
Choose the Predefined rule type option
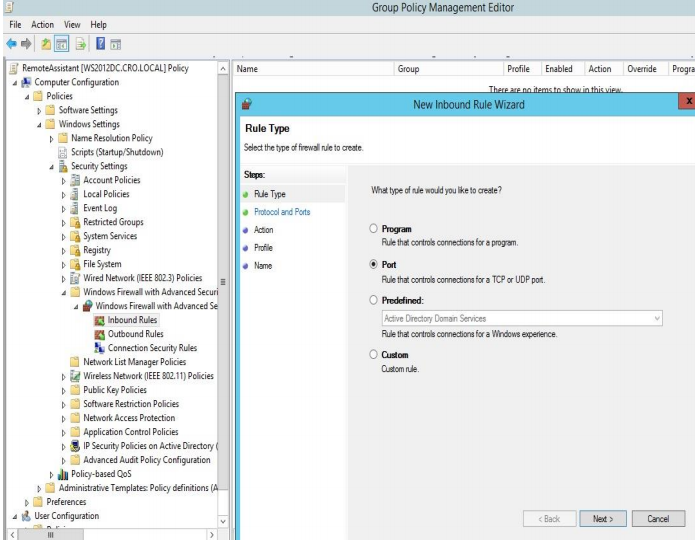point(374,299)
